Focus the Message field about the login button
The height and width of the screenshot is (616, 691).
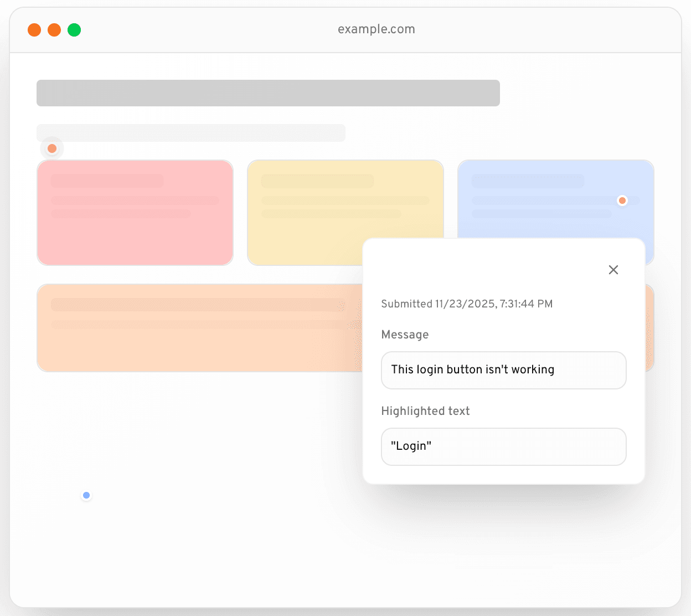click(503, 370)
